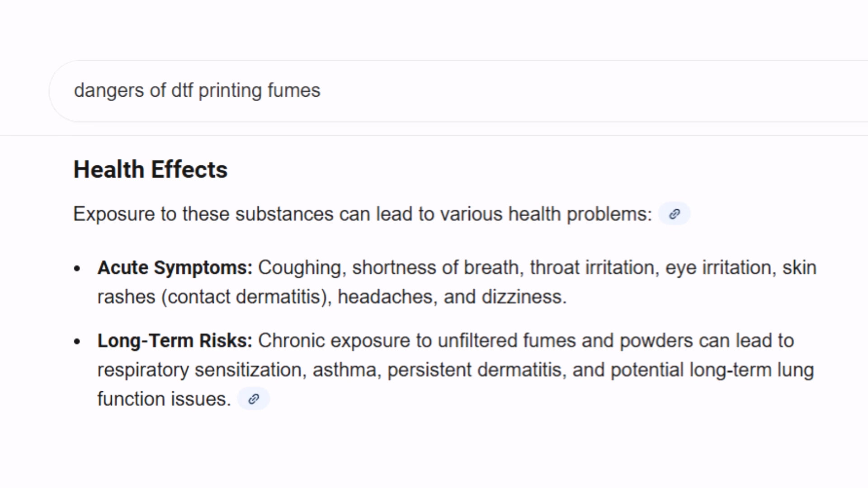The height and width of the screenshot is (488, 868).
Task: Select the query text "dangers of dtf printing fumes"
Action: click(198, 90)
